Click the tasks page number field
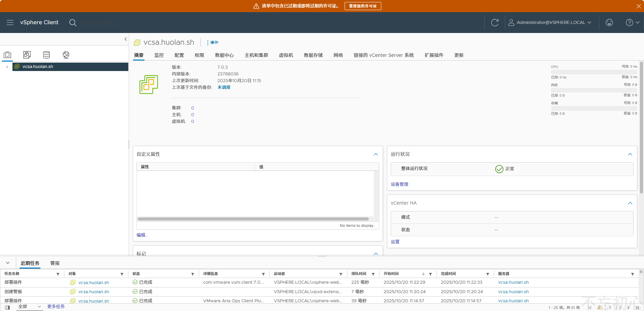 (610, 308)
